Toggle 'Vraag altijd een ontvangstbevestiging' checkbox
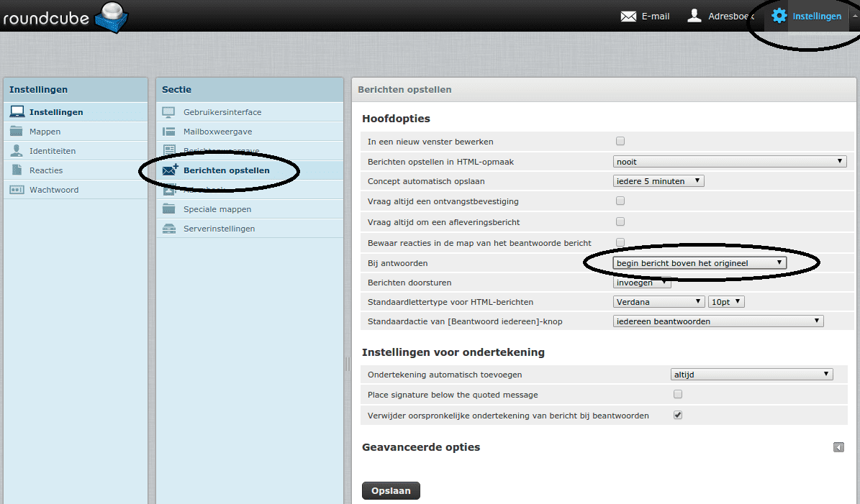Image resolution: width=860 pixels, height=504 pixels. point(620,201)
